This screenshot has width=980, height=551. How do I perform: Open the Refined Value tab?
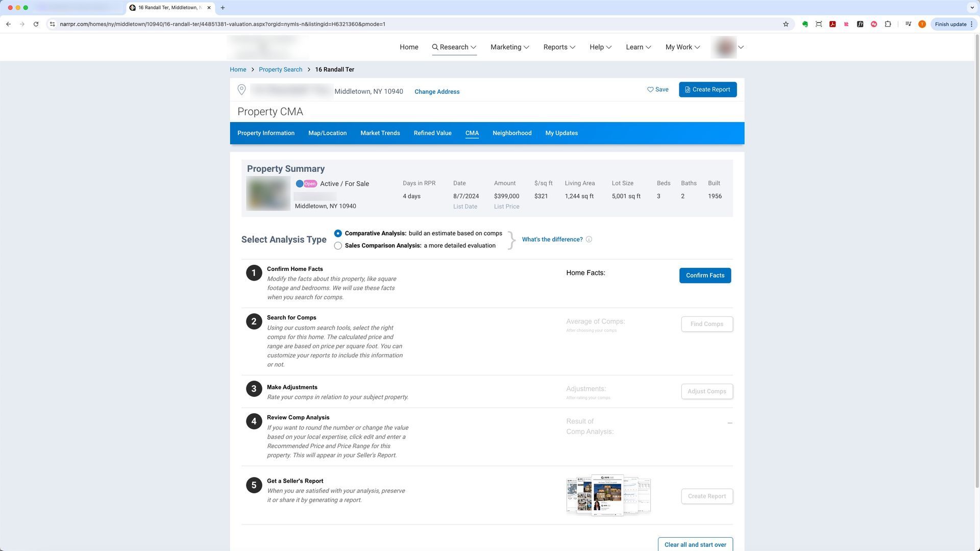(432, 133)
